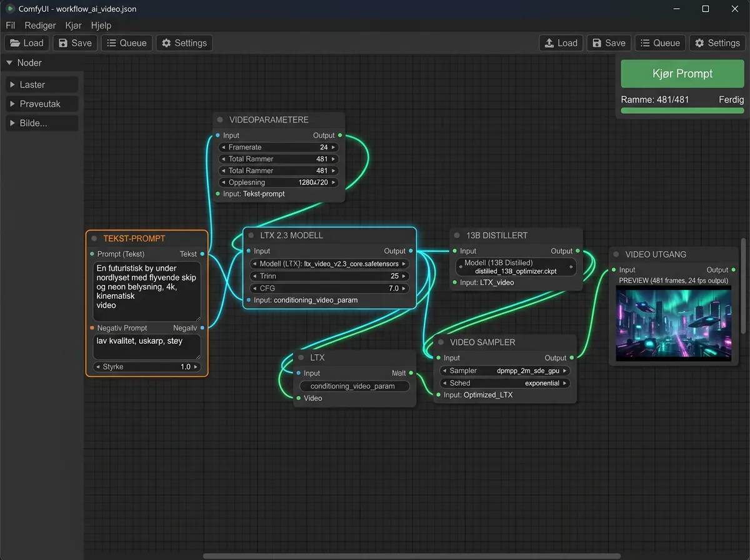Click the ComfyUI logo in the title bar
This screenshot has height=560, width=750.
[9, 9]
